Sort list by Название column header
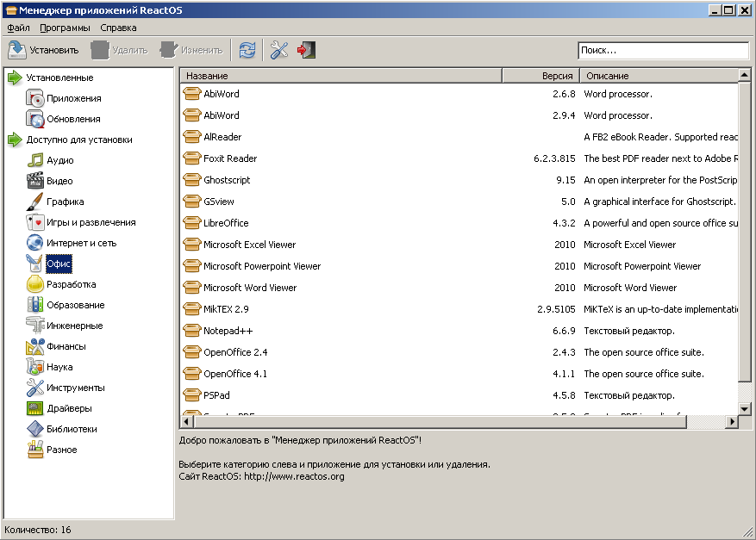This screenshot has width=756, height=540. tap(341, 76)
